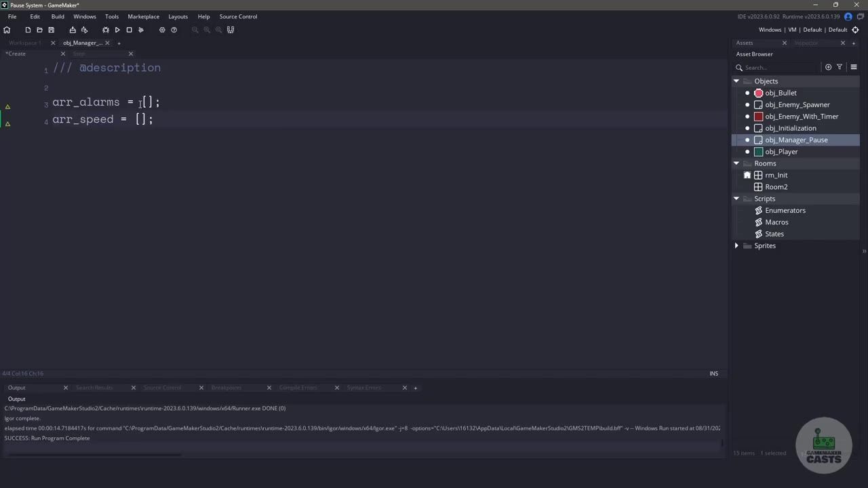The image size is (868, 488).
Task: Open the target manager crosshair icon
Action: [855, 30]
